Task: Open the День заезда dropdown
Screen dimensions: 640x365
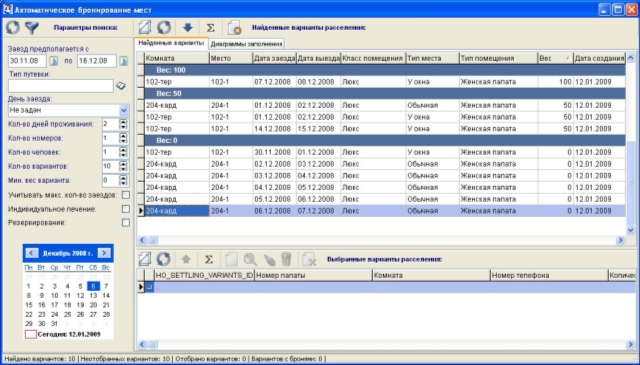Action: tap(124, 110)
